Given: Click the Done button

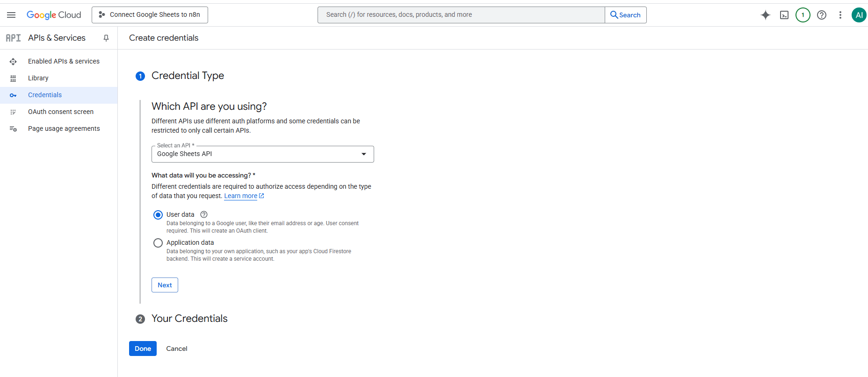Looking at the screenshot, I should click(x=143, y=349).
